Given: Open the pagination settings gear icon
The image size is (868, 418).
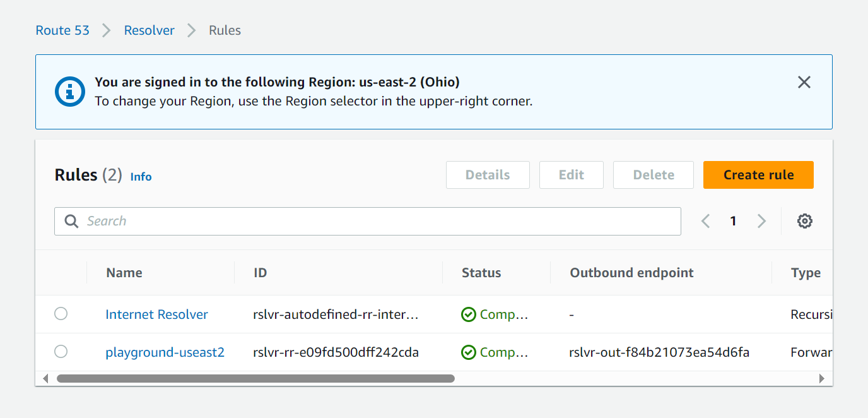Looking at the screenshot, I should 804,221.
